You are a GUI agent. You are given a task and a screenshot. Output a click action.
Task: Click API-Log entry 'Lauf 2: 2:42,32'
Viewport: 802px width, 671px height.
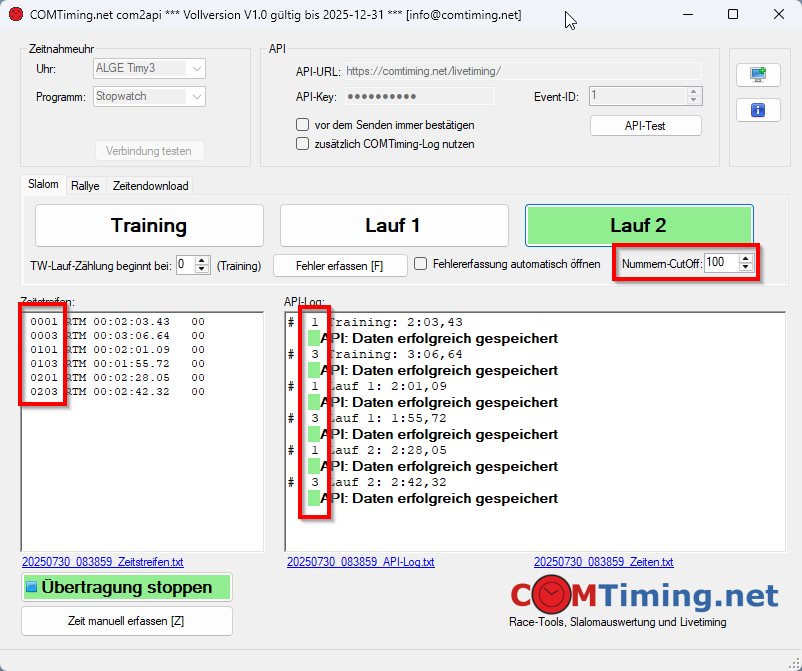click(x=387, y=482)
